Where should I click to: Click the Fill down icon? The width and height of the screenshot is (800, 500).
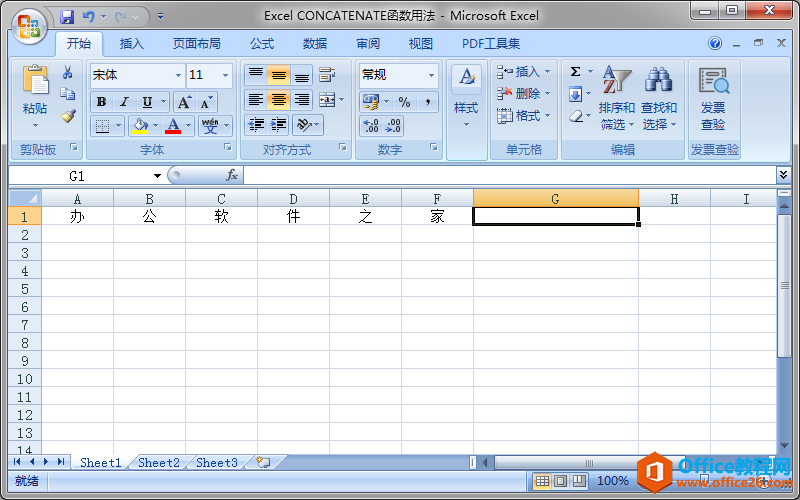[x=576, y=94]
